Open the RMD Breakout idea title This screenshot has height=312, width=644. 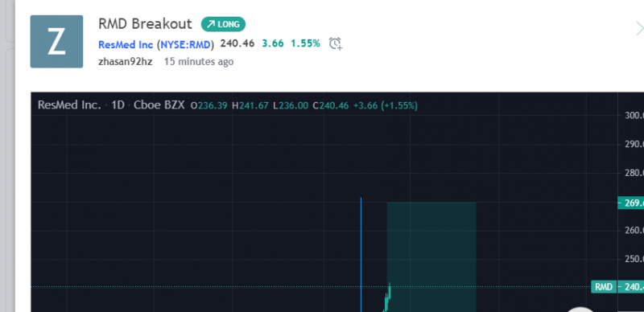145,24
